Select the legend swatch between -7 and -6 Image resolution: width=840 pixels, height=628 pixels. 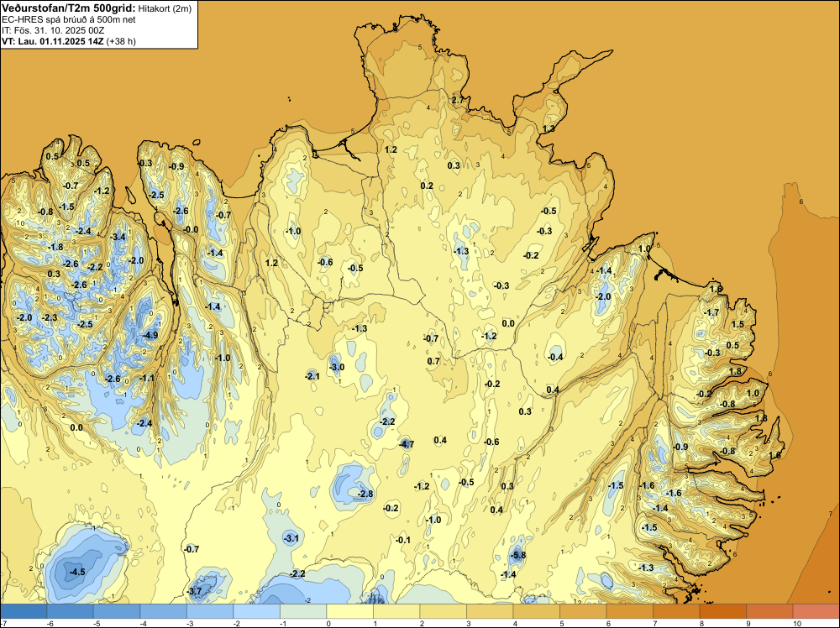coord(24,611)
